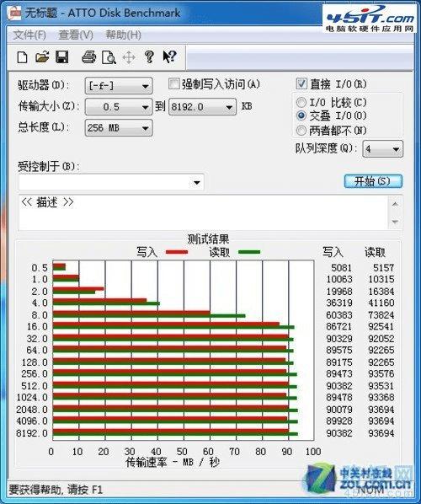
Task: Click read value 41160
Action: pos(381,303)
